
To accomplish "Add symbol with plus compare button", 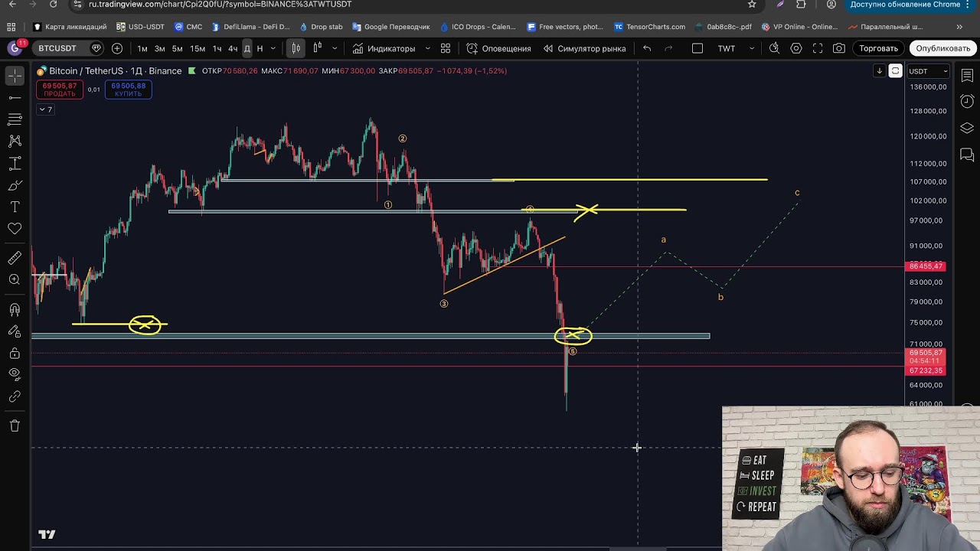I will (x=117, y=48).
